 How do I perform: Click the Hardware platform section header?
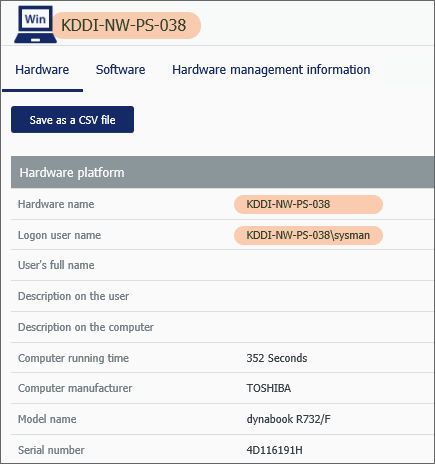tap(223, 172)
